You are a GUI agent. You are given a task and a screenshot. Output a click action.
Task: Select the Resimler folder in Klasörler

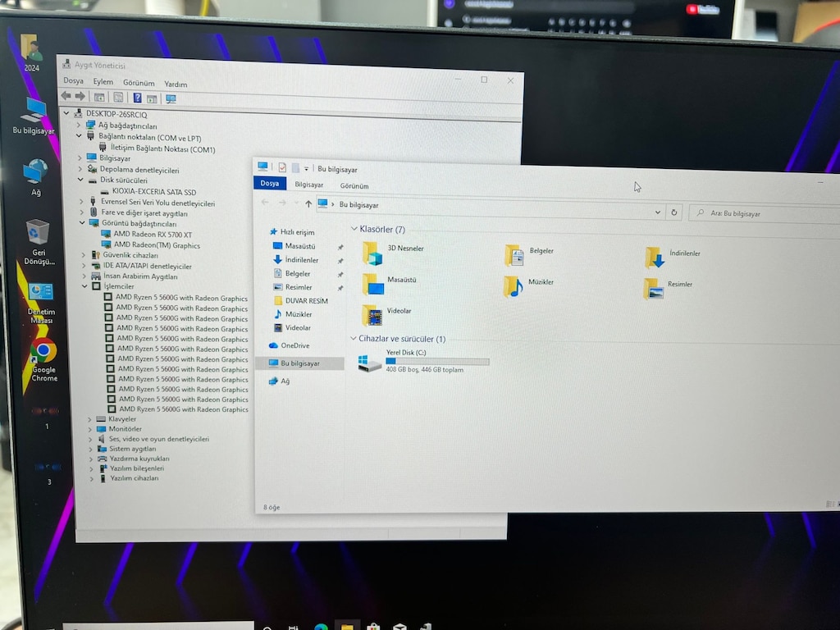point(668,288)
